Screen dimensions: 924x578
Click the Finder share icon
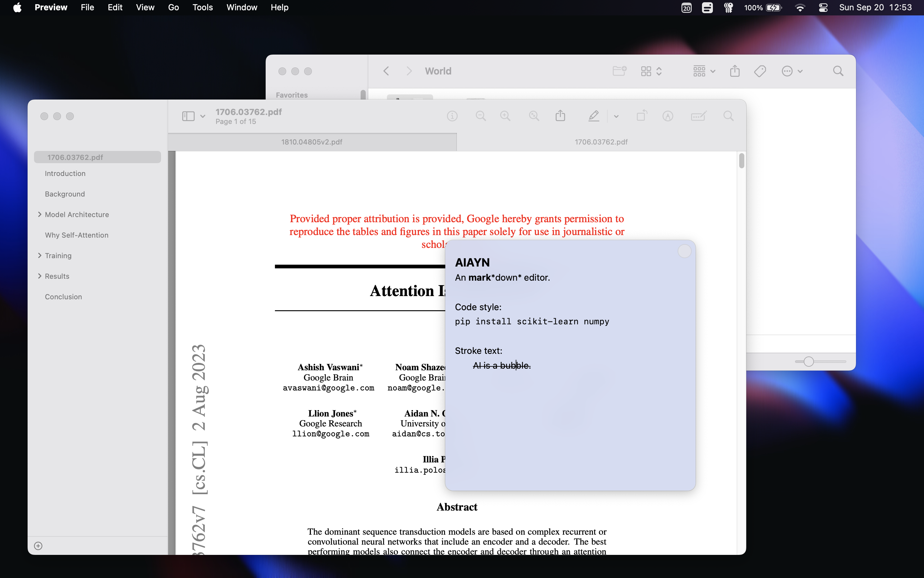735,71
